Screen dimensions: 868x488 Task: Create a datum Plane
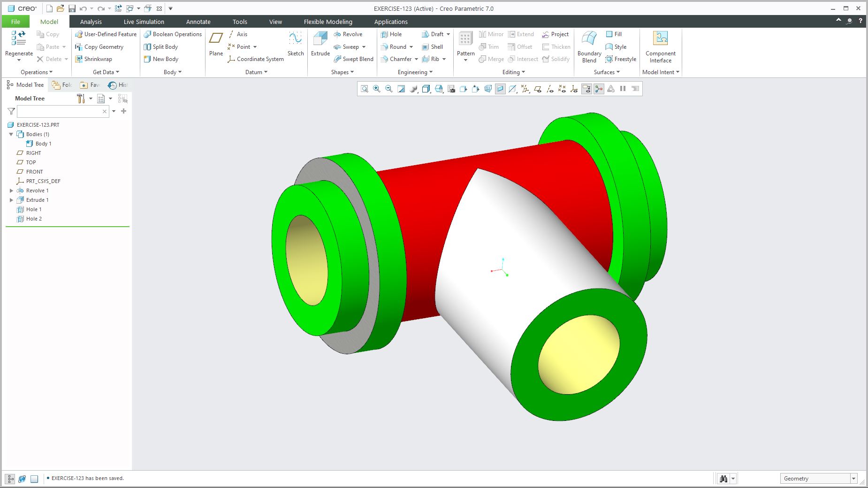[x=216, y=44]
